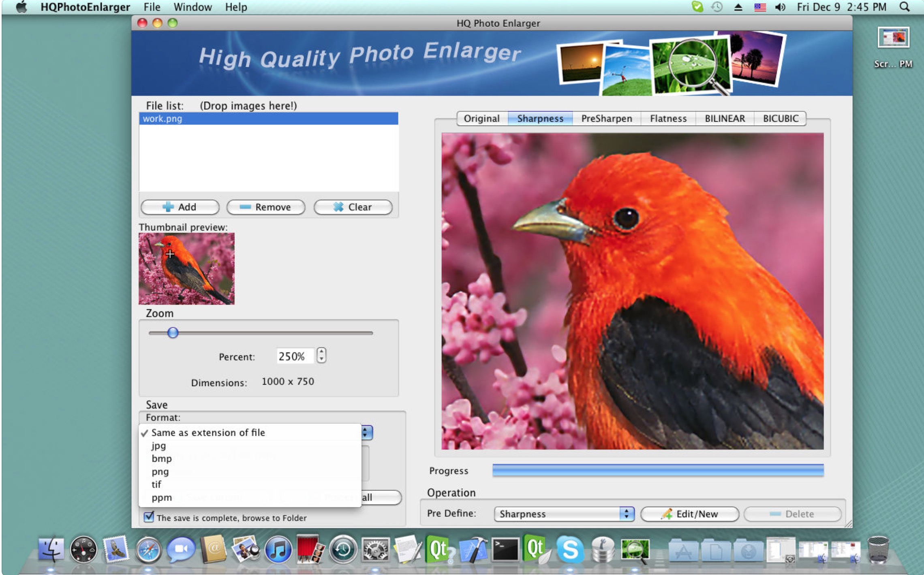Viewport: 924px width, 575px height.
Task: Open Terminal from the dock
Action: pyautogui.click(x=505, y=550)
